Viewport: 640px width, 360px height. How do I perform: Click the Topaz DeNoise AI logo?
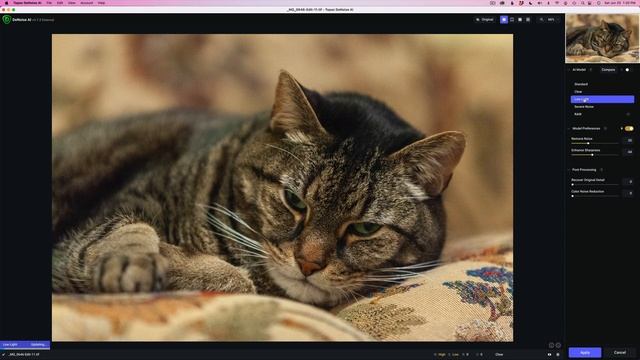pos(7,20)
